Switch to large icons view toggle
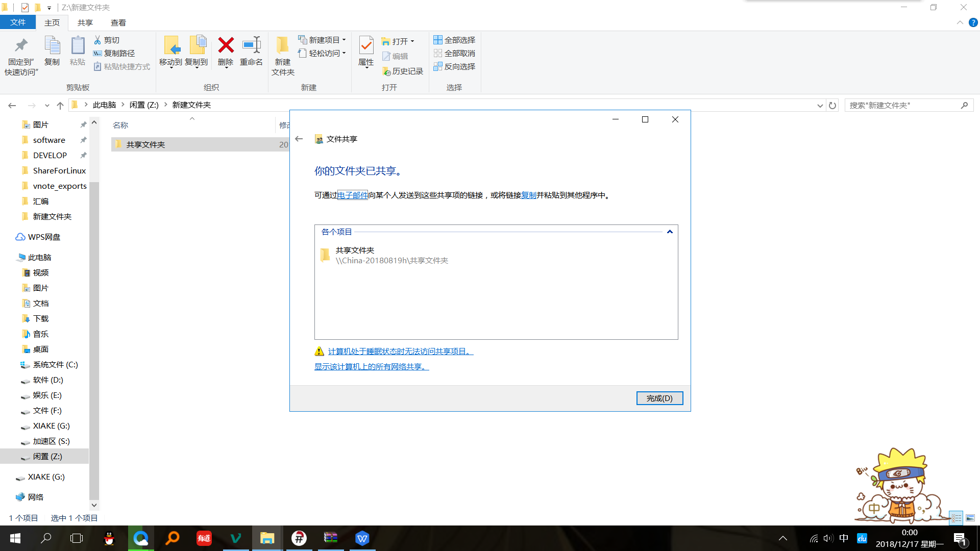The height and width of the screenshot is (551, 980). [x=970, y=518]
